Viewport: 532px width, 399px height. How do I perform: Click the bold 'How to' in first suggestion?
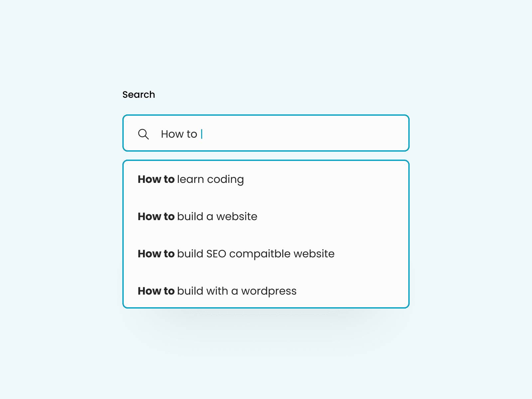(156, 179)
